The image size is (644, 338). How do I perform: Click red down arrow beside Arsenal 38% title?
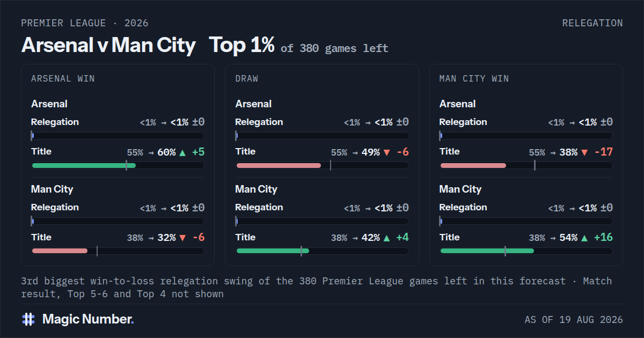pos(584,152)
